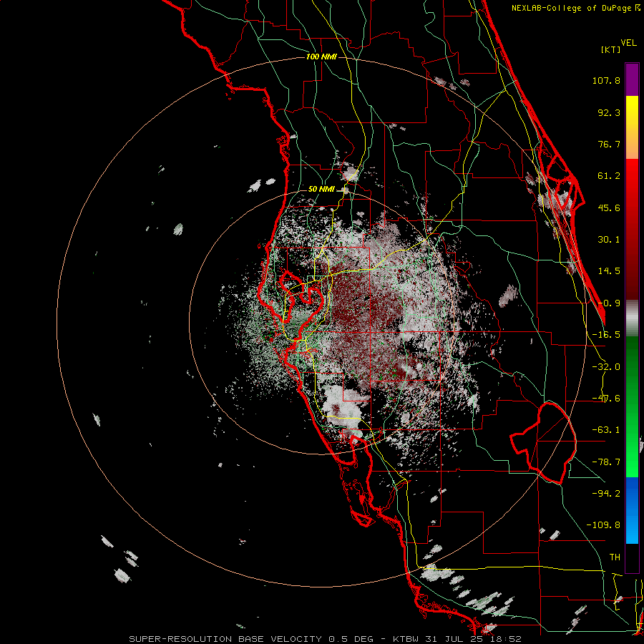Select the -0.9 velocity scale value

click(609, 303)
